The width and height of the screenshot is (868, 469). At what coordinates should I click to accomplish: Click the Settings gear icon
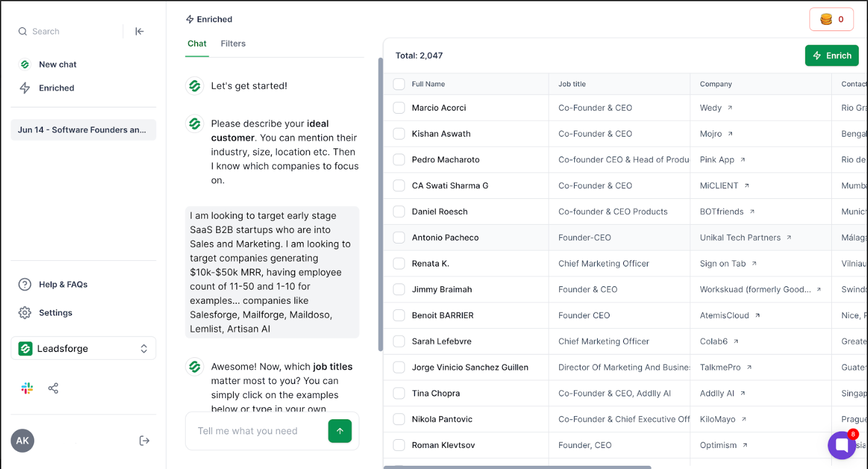point(25,312)
